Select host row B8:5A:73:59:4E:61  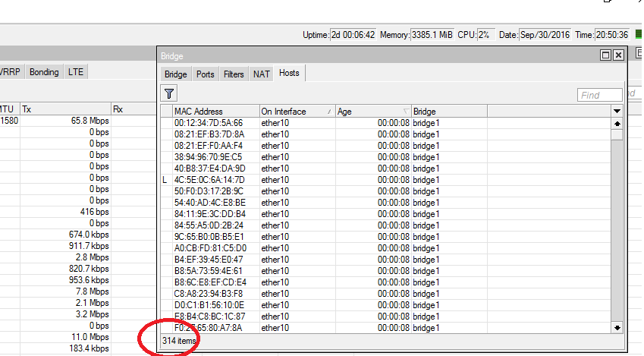click(385, 271)
